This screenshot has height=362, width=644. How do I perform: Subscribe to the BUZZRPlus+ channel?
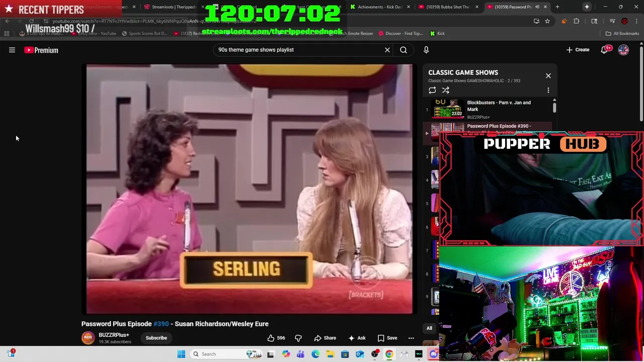point(156,338)
